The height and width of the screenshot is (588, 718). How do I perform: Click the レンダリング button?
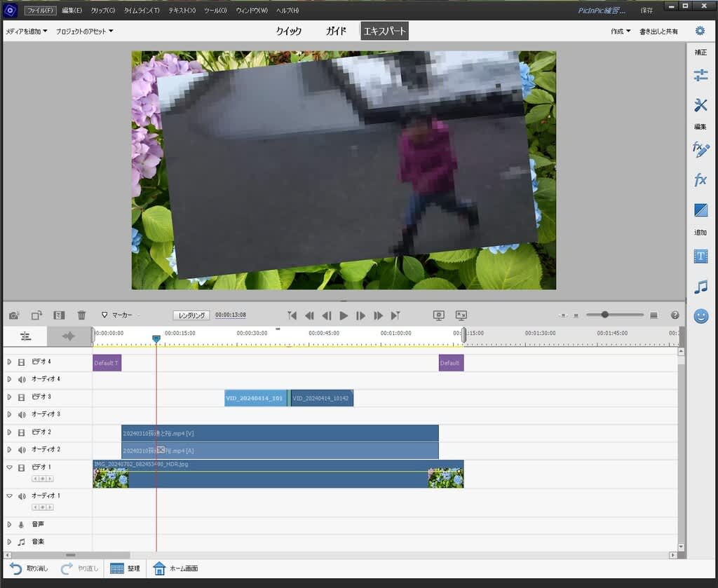click(x=191, y=315)
